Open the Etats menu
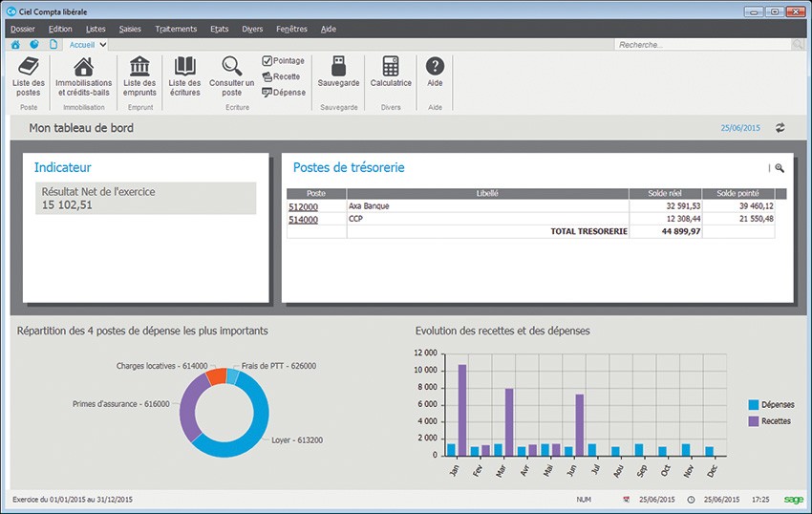Viewport: 812px width, 514px height. [x=219, y=29]
